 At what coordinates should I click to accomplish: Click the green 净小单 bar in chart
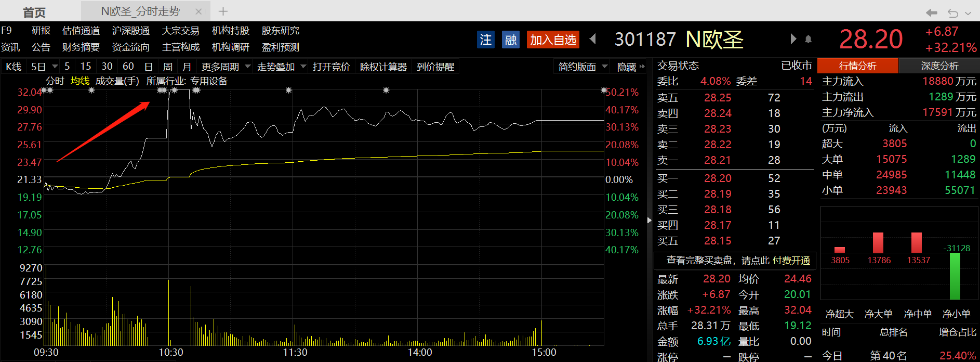pos(955,276)
